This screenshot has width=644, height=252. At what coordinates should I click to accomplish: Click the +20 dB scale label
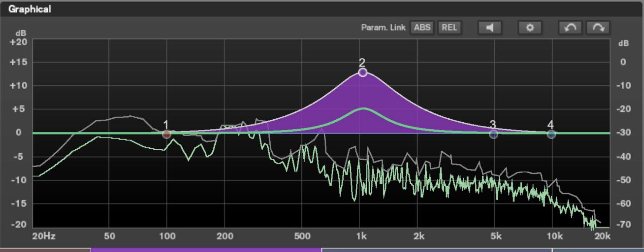point(18,42)
